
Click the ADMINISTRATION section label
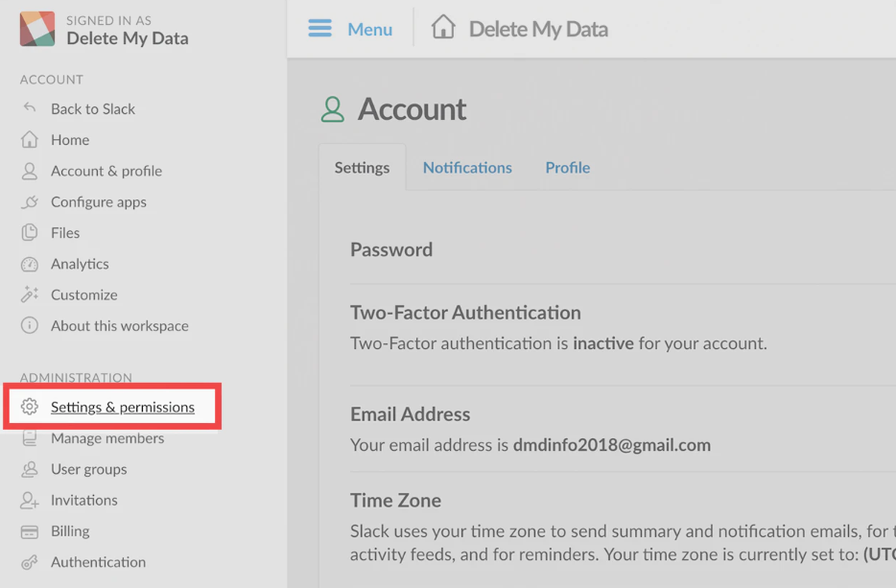(x=76, y=378)
